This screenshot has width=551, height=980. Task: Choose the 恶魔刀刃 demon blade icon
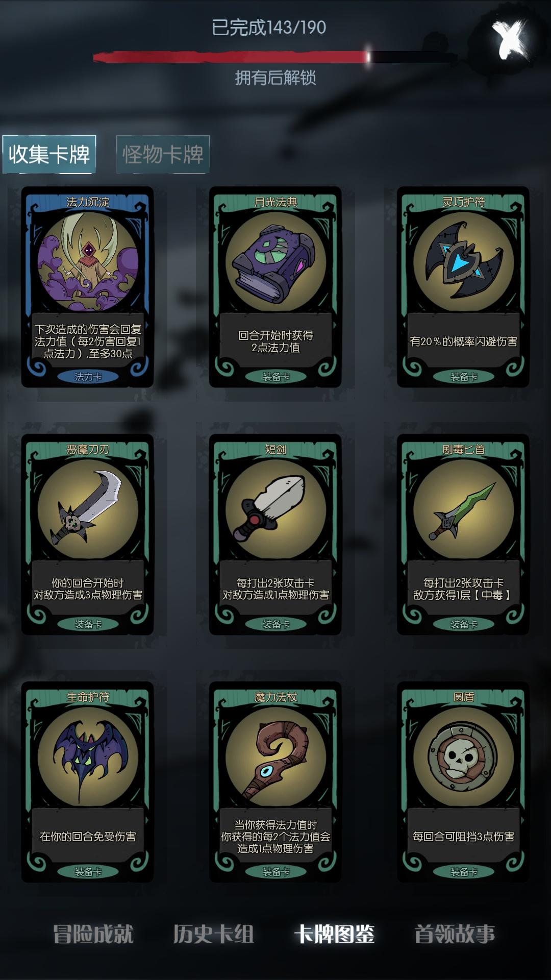click(88, 509)
